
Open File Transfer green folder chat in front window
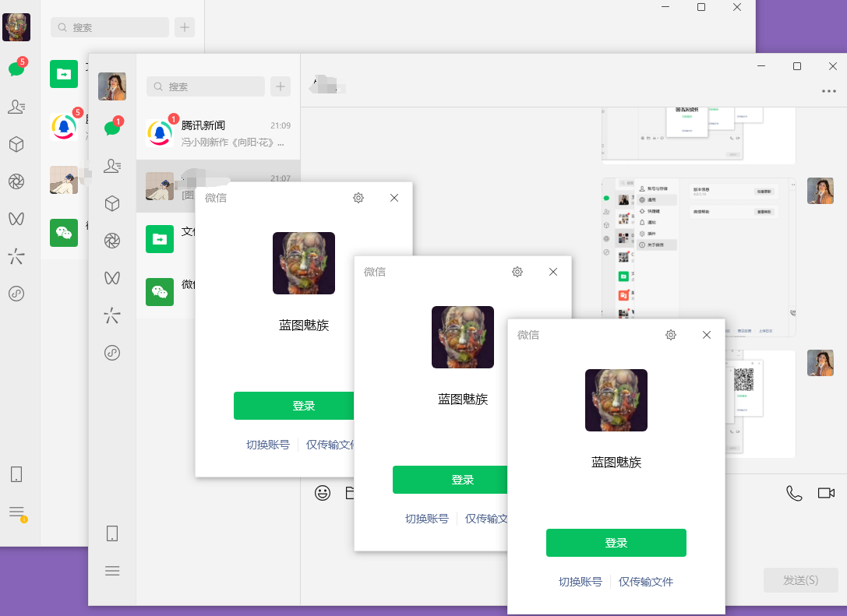[160, 239]
